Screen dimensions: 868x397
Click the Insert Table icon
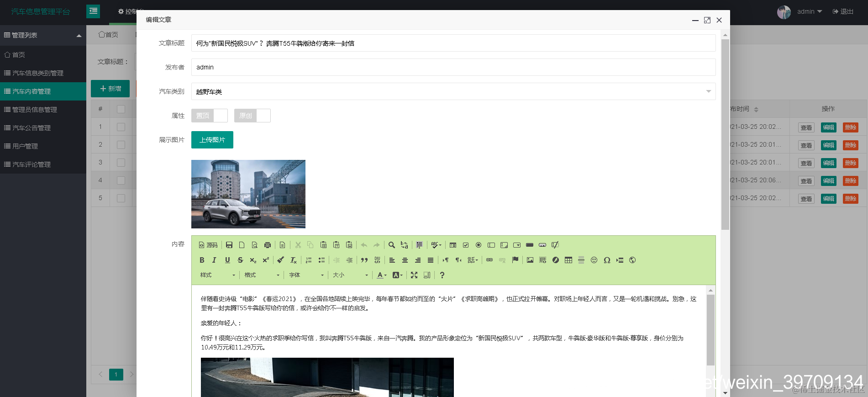pos(568,260)
